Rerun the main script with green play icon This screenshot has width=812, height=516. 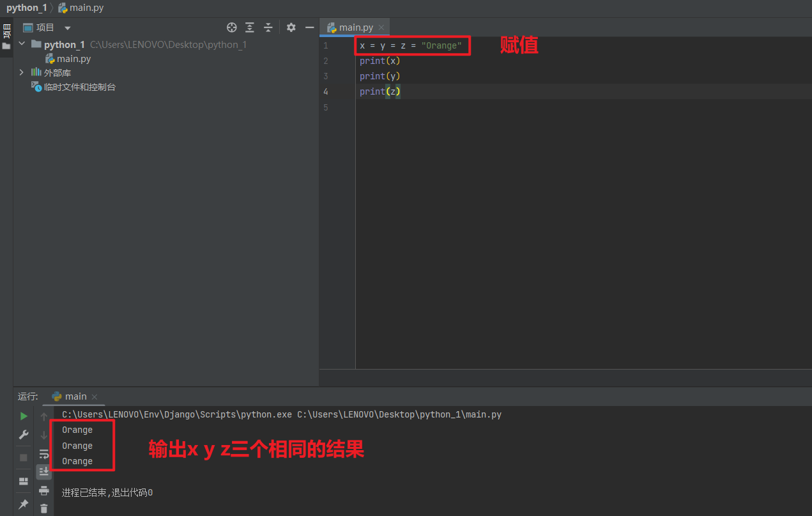click(x=23, y=415)
